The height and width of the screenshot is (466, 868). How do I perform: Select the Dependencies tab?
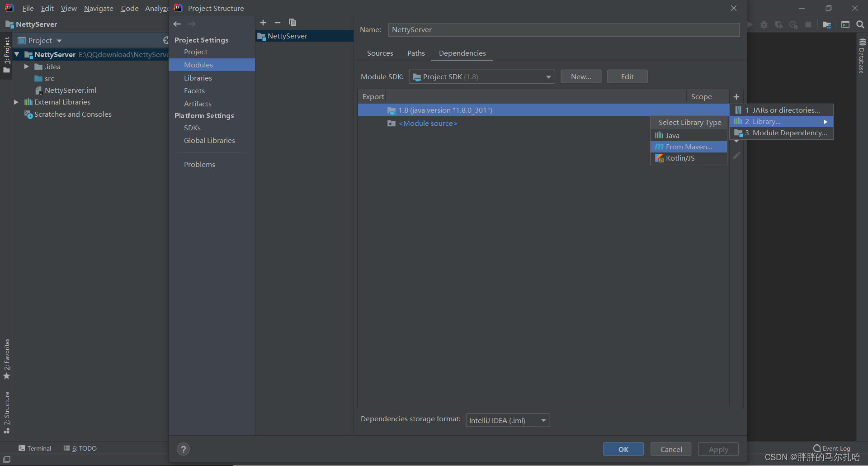(x=462, y=53)
